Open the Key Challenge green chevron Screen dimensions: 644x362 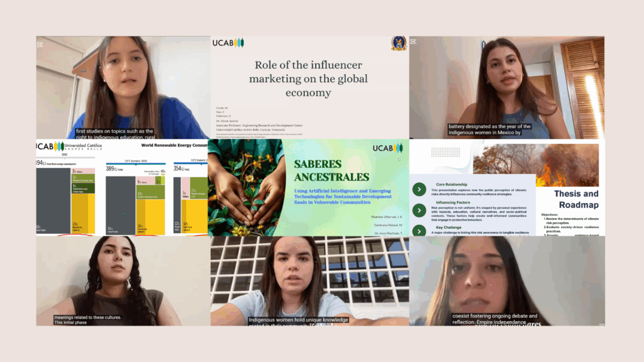(419, 231)
